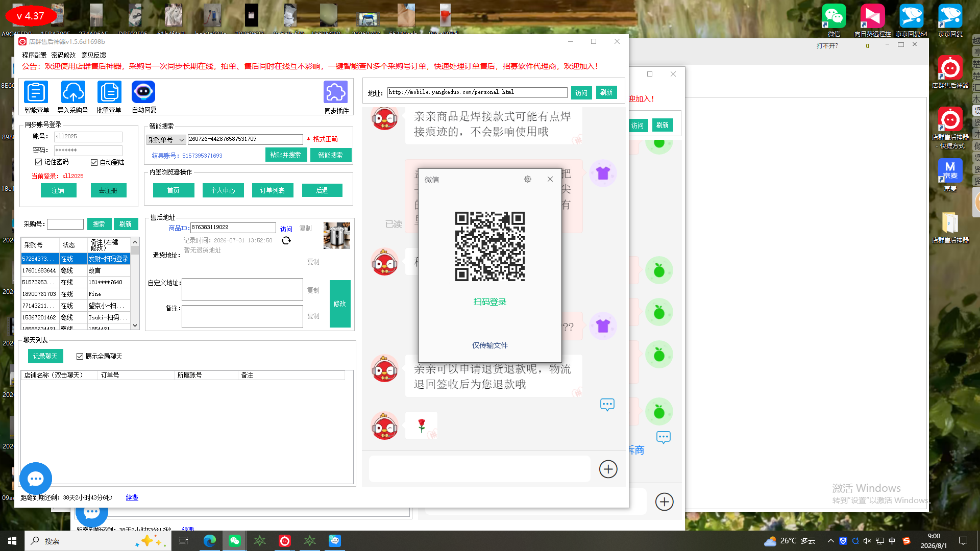Screen dimensions: 980x551
Task: Click scroll down arrow in 采购号 list
Action: [x=135, y=325]
